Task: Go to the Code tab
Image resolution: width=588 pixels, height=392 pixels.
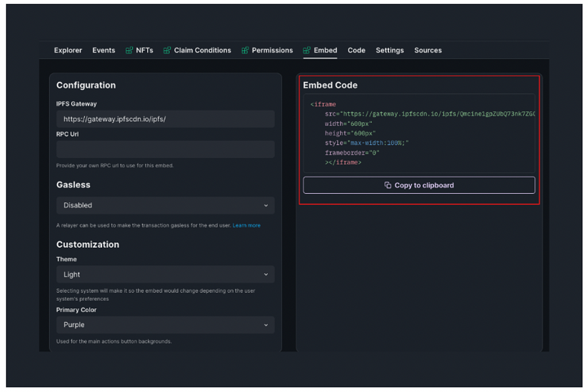Action: coord(356,51)
